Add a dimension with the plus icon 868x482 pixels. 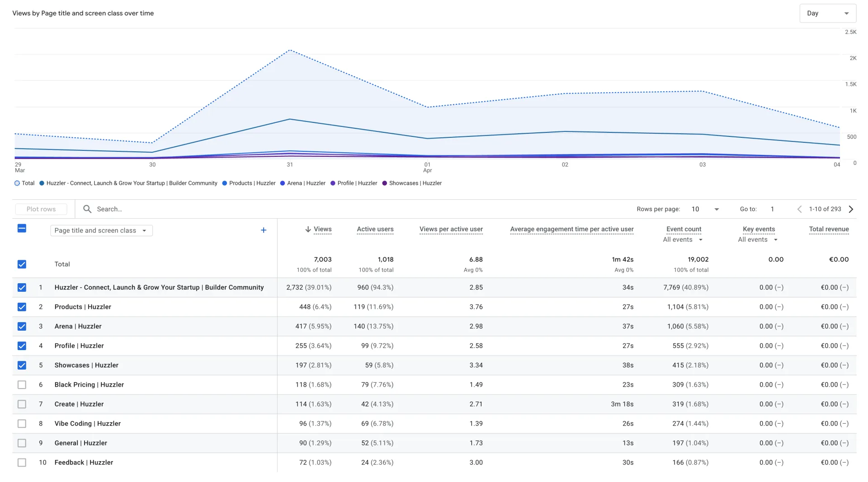click(x=264, y=230)
